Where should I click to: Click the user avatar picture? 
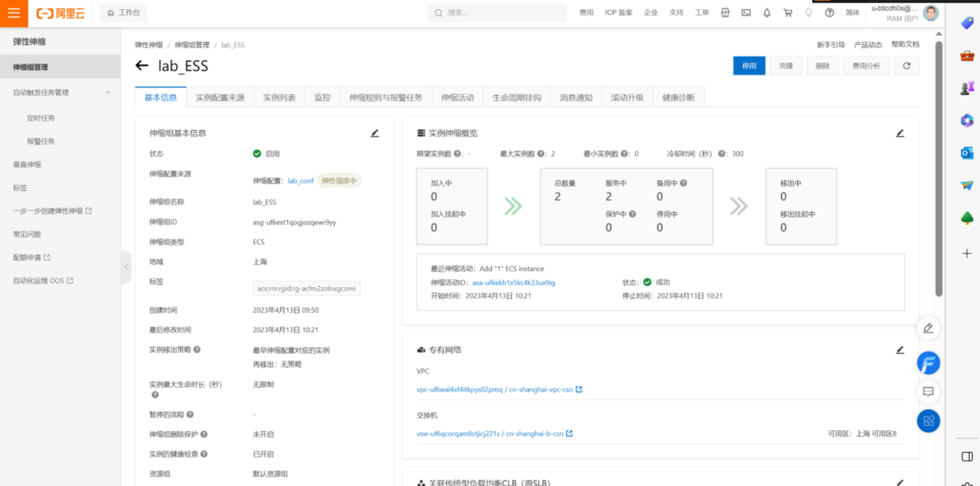click(931, 13)
